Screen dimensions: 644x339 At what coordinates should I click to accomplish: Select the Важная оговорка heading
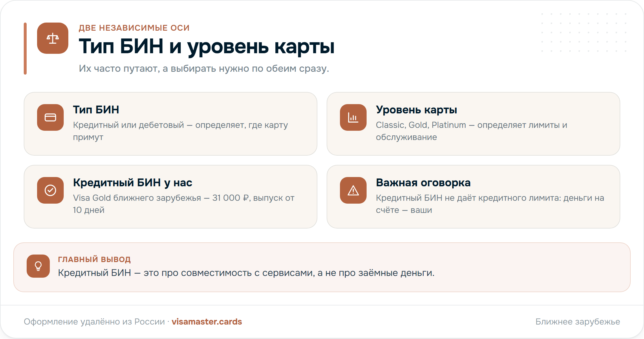point(423,183)
